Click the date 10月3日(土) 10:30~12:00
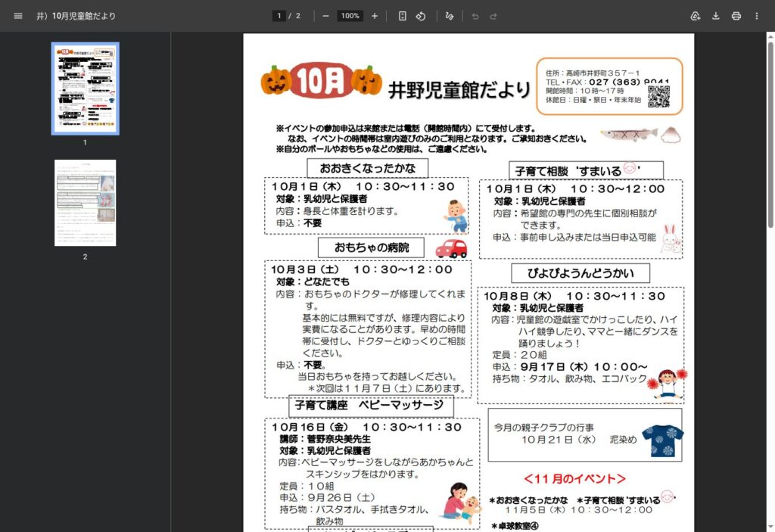The image size is (775, 532). click(361, 269)
